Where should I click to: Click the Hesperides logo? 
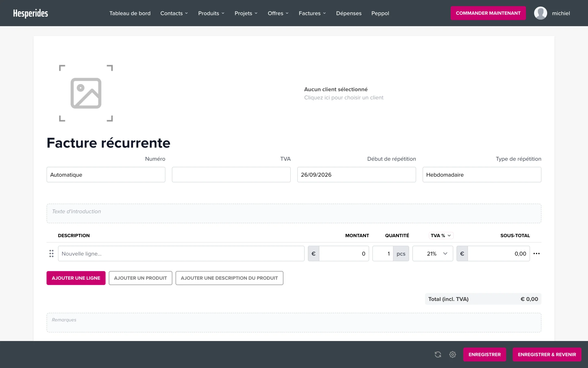(x=30, y=13)
